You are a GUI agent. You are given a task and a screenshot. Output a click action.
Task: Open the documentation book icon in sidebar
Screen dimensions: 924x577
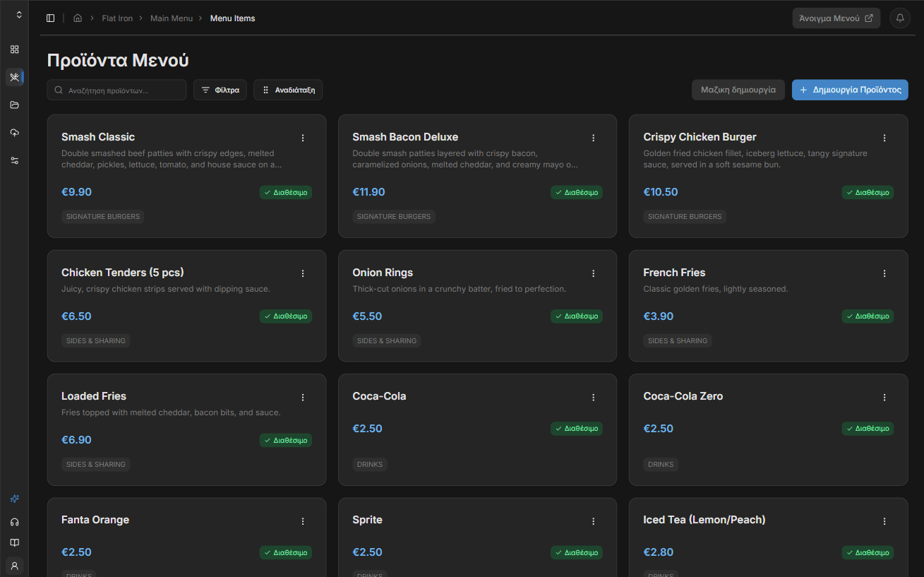click(14, 542)
